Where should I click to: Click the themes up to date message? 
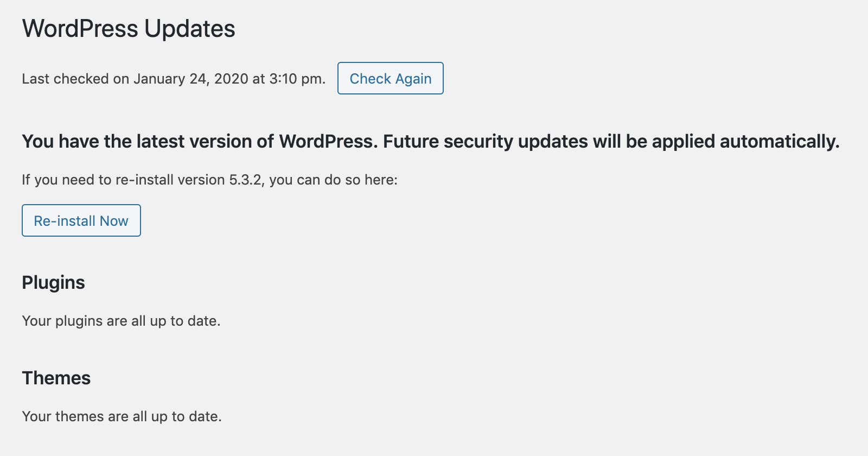point(122,416)
